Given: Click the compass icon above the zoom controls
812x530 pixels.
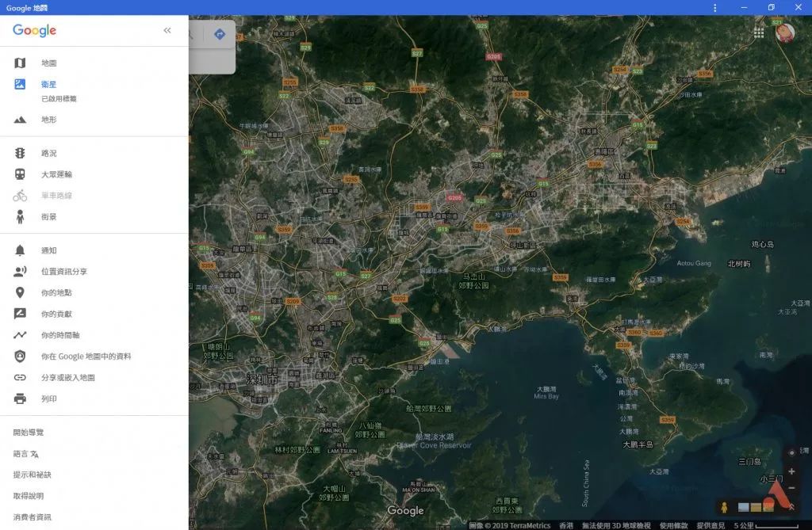Looking at the screenshot, I should [x=791, y=452].
